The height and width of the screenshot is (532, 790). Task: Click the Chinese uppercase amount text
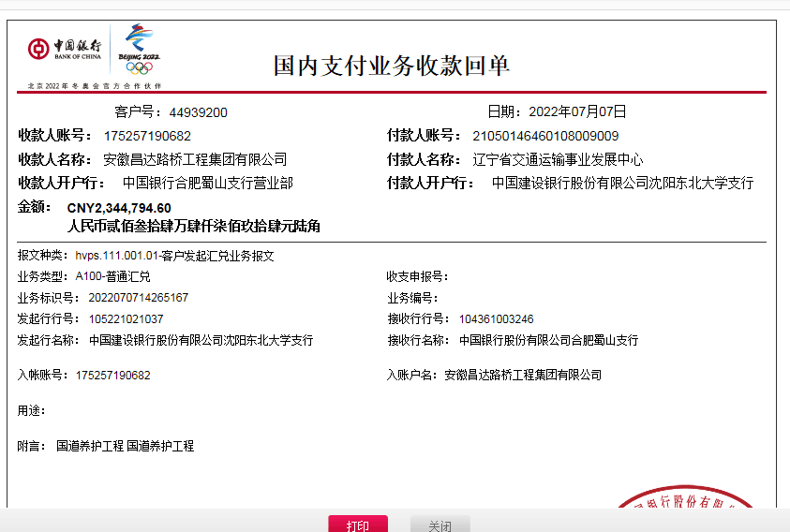pyautogui.click(x=194, y=226)
